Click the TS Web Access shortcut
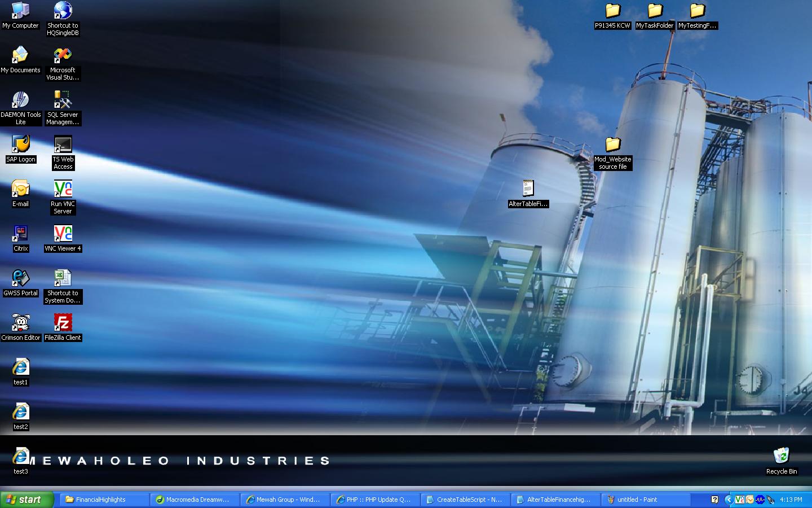The height and width of the screenshot is (508, 812). pos(63,144)
